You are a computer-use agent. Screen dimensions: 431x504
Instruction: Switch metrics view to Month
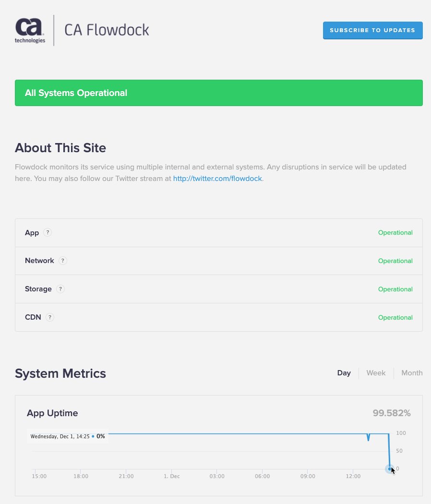(x=412, y=373)
